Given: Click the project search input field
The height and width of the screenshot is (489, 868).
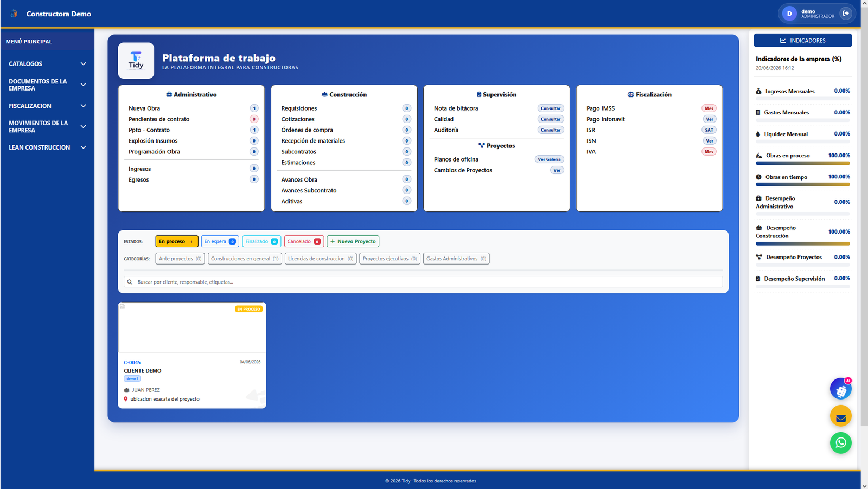Looking at the screenshot, I should point(423,282).
